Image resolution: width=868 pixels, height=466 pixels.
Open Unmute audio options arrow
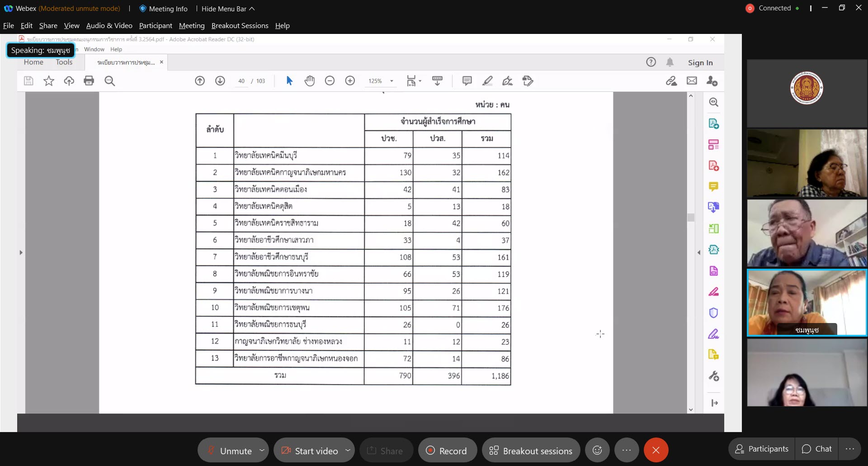(262, 450)
